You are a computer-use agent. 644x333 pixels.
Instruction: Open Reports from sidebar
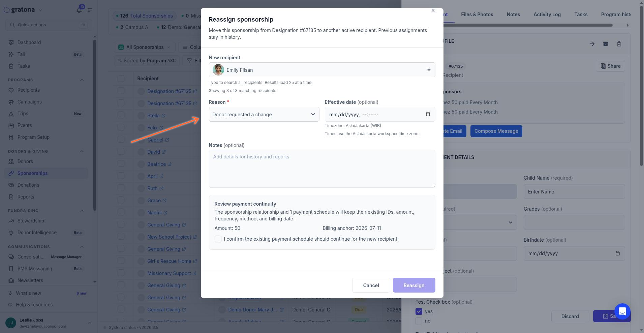26,197
